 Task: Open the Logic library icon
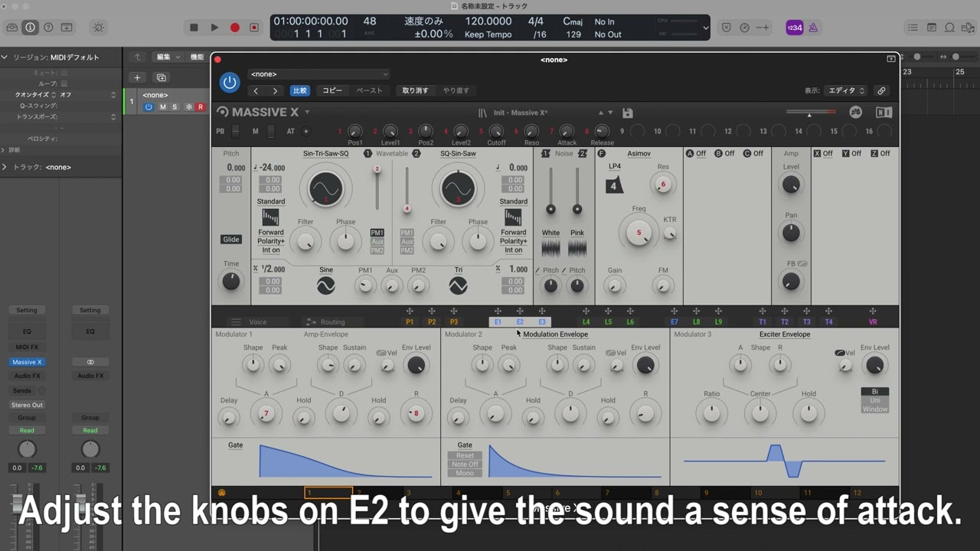11,28
